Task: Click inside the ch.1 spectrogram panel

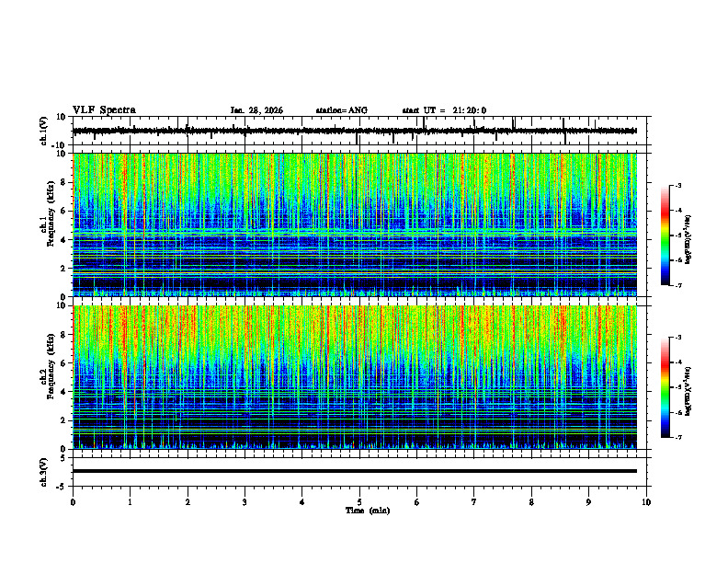Action: pos(354,224)
